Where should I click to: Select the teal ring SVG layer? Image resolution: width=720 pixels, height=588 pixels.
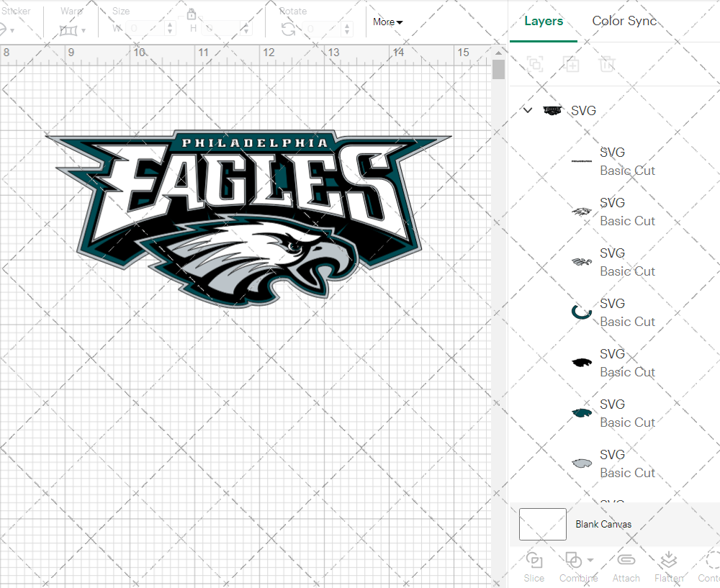[x=612, y=312]
